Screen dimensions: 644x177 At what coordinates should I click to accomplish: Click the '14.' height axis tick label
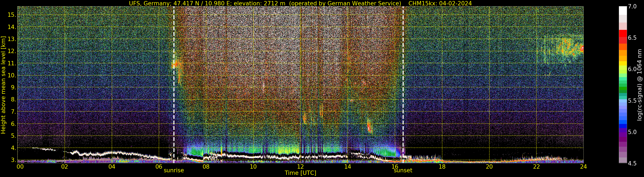pyautogui.click(x=12, y=27)
